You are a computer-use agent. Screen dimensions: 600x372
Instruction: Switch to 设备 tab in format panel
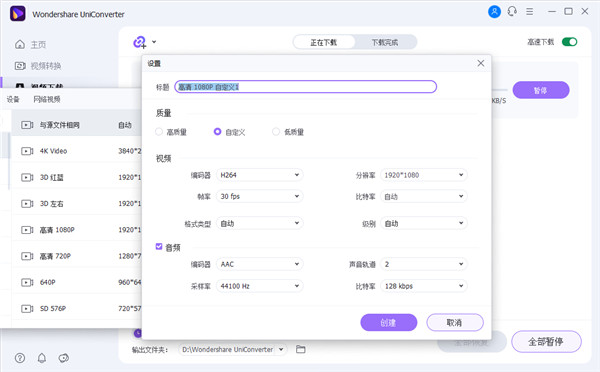(x=13, y=100)
